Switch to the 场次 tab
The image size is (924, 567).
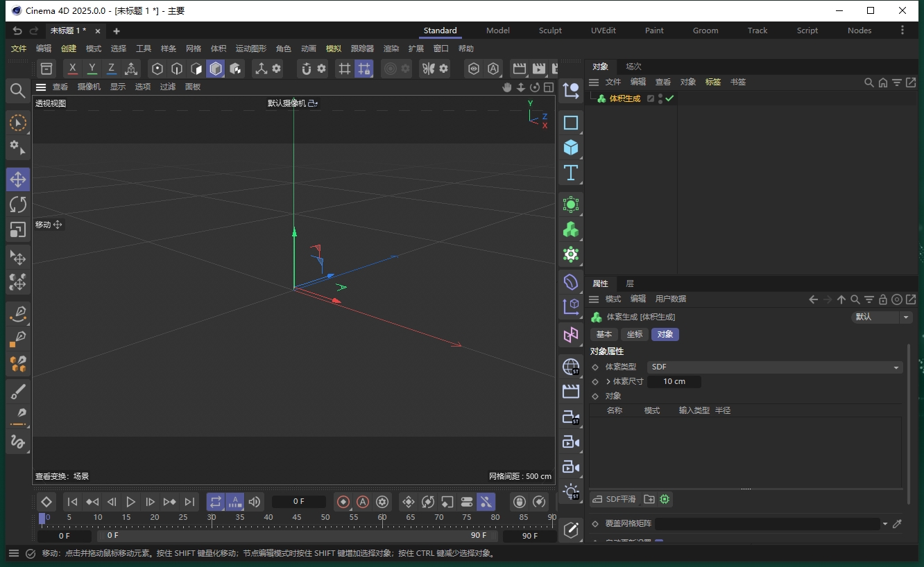point(633,67)
